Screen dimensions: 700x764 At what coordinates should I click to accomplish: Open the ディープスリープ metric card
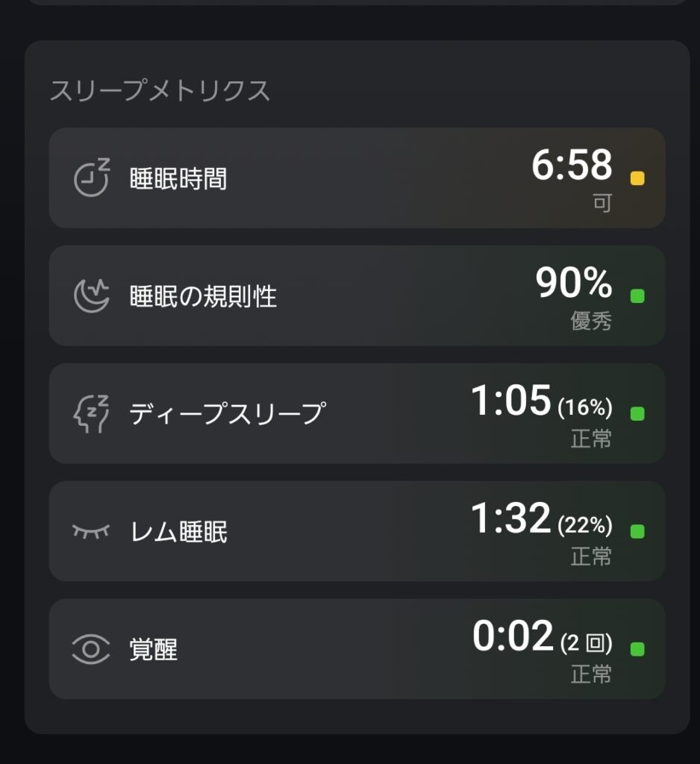tap(357, 413)
